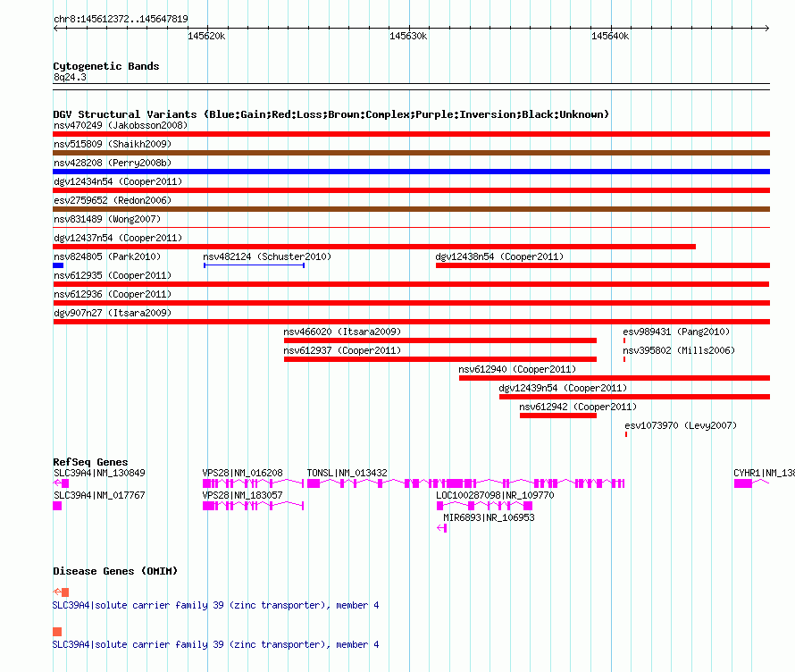Viewport: 795px width, 672px height.
Task: Open second SLC39A4 solute carrier family link
Action: 215,644
